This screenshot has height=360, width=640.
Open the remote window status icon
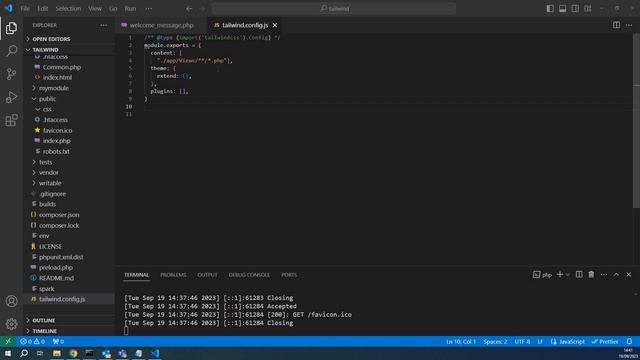[x=8, y=341]
